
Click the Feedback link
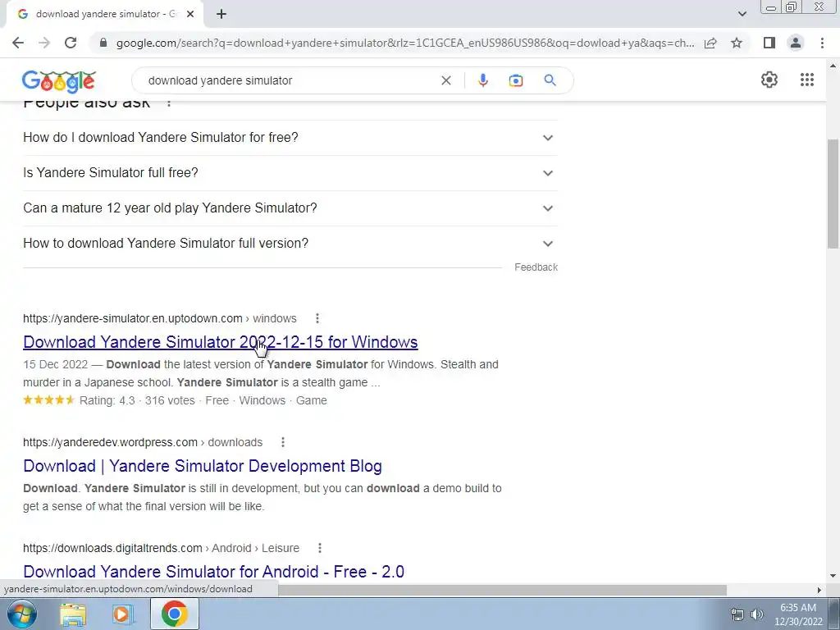coord(536,267)
